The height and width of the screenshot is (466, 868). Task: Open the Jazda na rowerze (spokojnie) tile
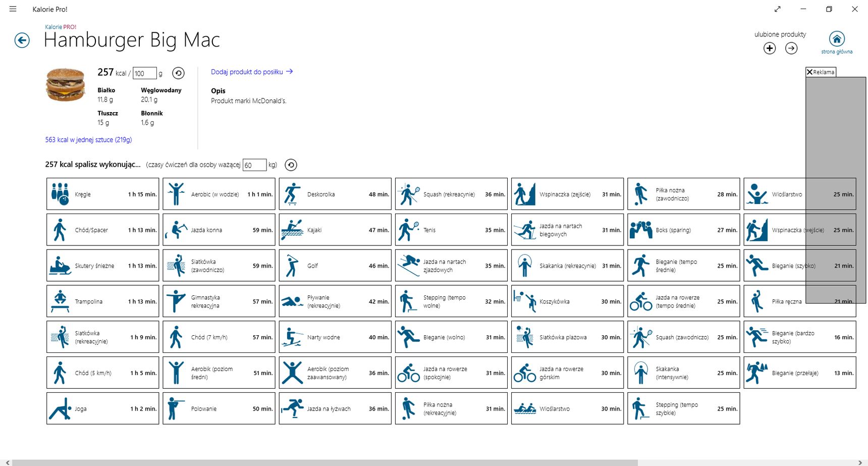tap(451, 373)
